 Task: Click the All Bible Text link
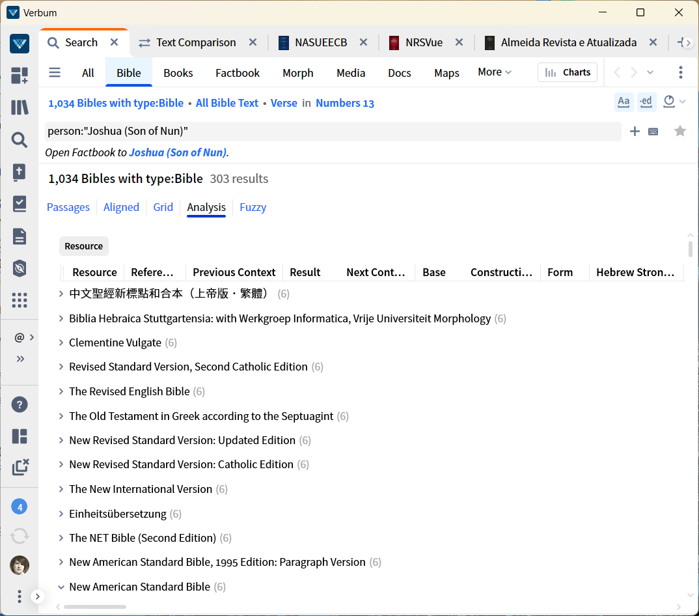click(227, 103)
